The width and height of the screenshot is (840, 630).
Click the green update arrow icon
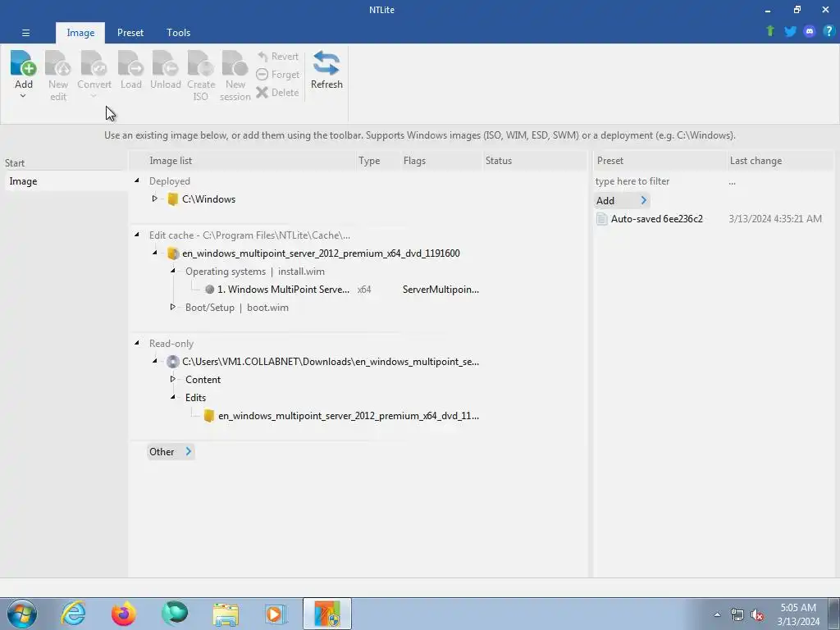(770, 31)
